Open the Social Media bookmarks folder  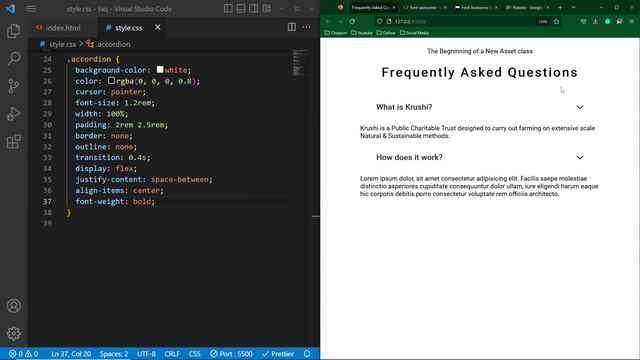pyautogui.click(x=414, y=33)
